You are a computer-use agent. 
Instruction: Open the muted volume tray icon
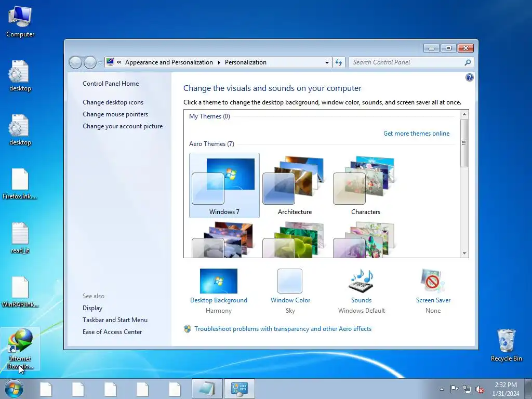pyautogui.click(x=480, y=389)
